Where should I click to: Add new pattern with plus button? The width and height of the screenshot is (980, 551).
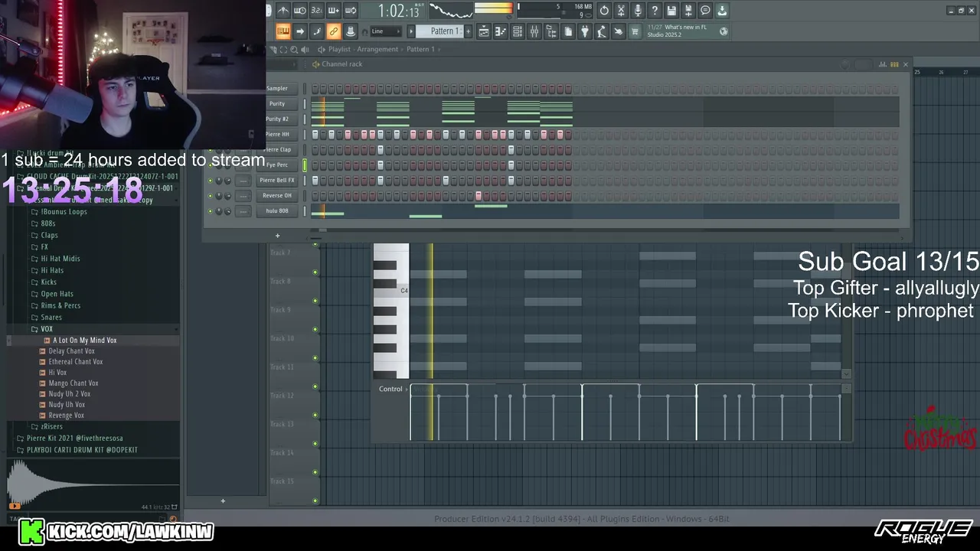[468, 31]
